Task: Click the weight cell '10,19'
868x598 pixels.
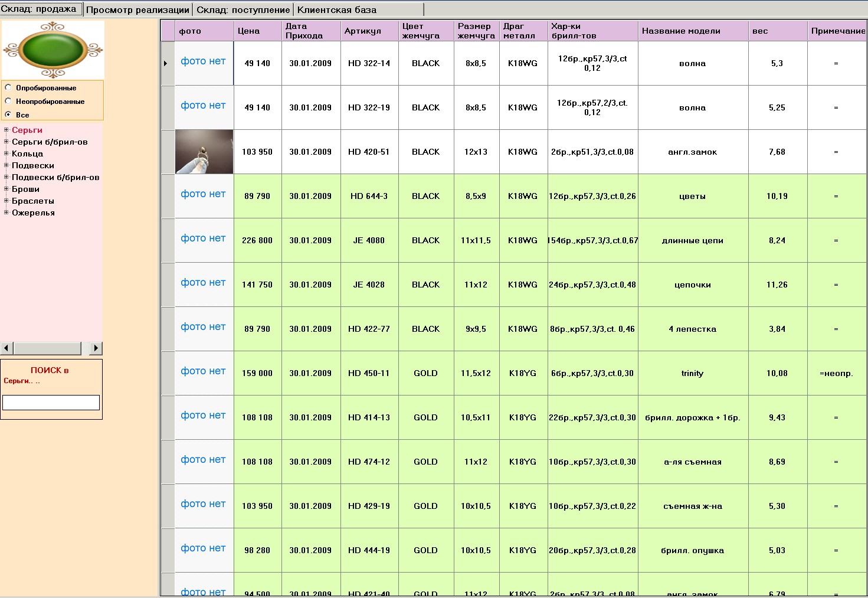Action: click(x=777, y=196)
